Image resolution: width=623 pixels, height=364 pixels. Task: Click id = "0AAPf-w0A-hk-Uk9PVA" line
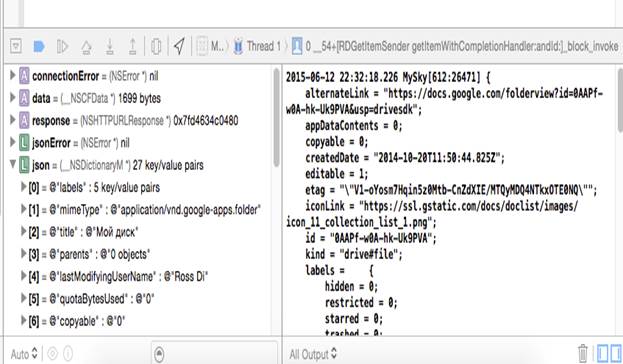371,238
